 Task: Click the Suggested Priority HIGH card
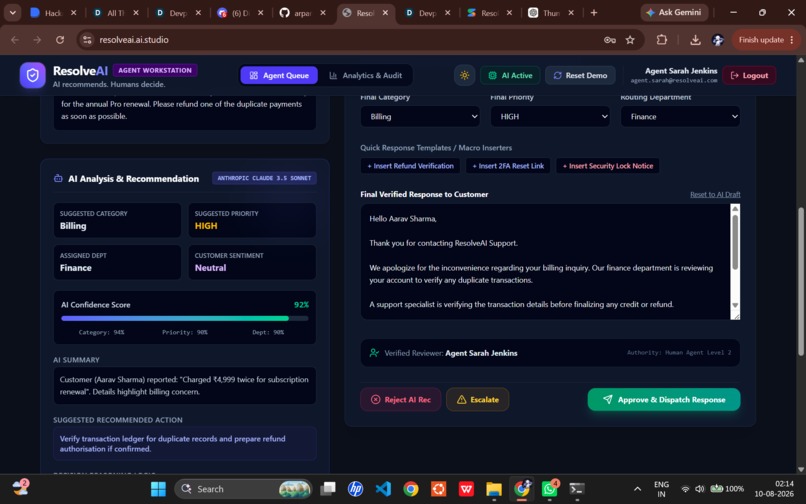[x=252, y=220]
